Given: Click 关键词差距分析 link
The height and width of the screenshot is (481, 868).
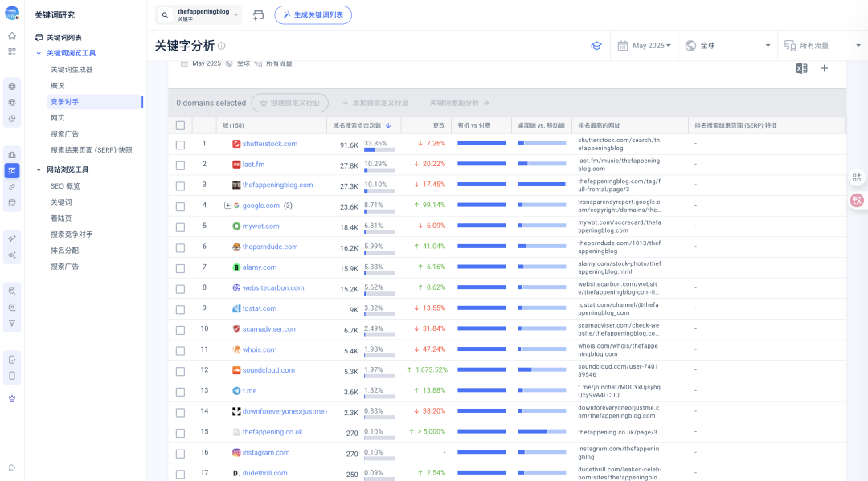Looking at the screenshot, I should click(x=460, y=103).
